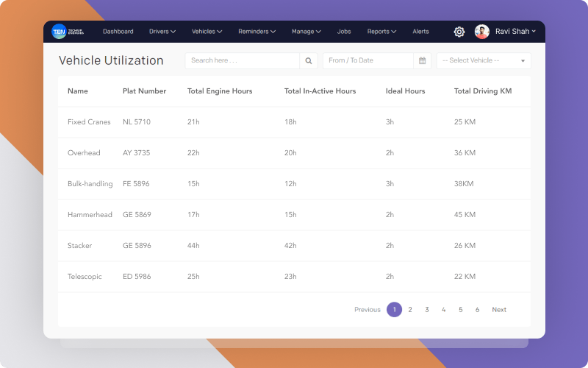This screenshot has width=588, height=368.
Task: Go to the Dashboard menu item
Action: [118, 32]
